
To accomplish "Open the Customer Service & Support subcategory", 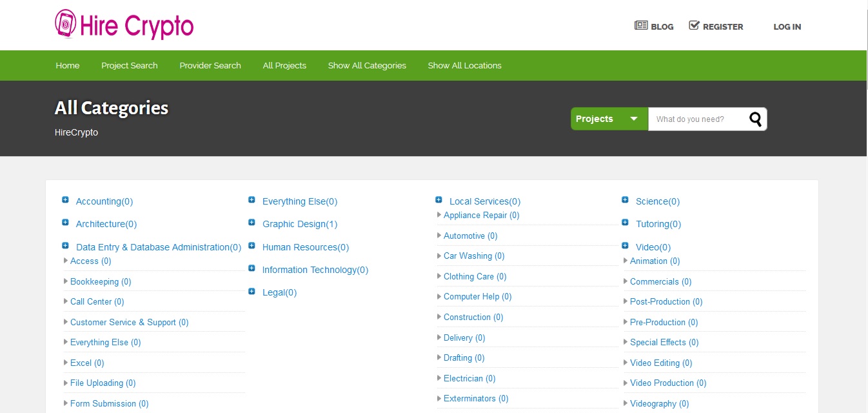I will point(129,322).
